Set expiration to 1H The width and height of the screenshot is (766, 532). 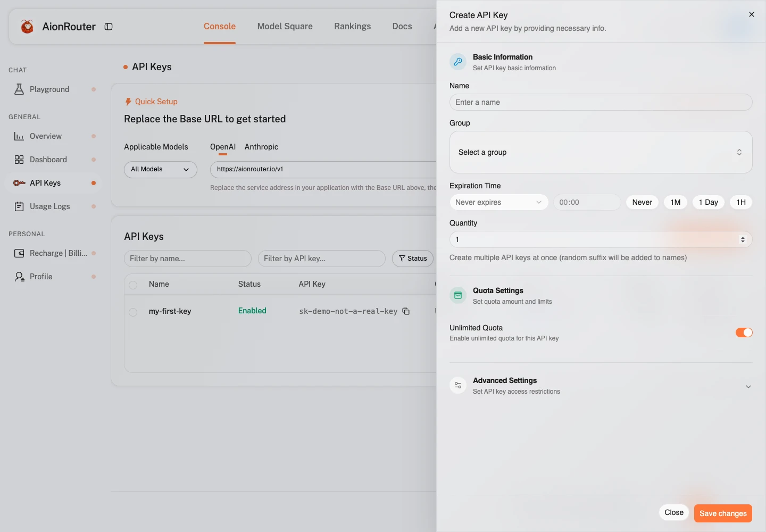pos(741,202)
